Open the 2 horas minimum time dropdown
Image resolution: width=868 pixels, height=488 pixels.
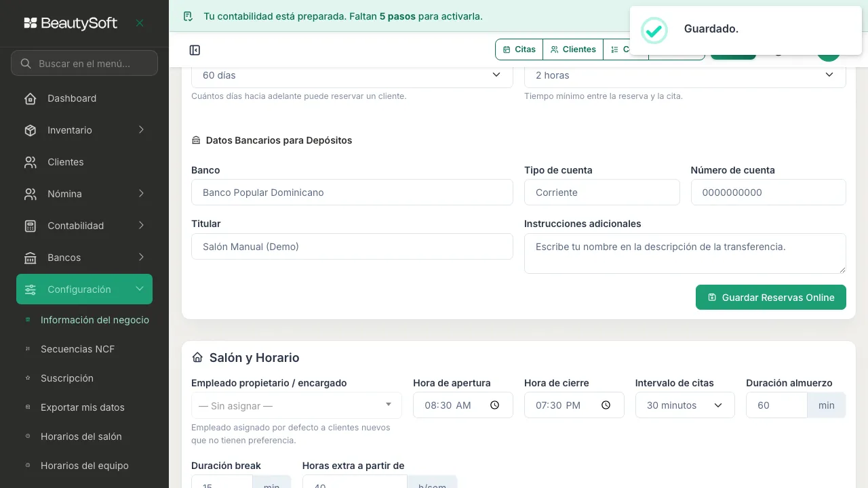pos(685,75)
